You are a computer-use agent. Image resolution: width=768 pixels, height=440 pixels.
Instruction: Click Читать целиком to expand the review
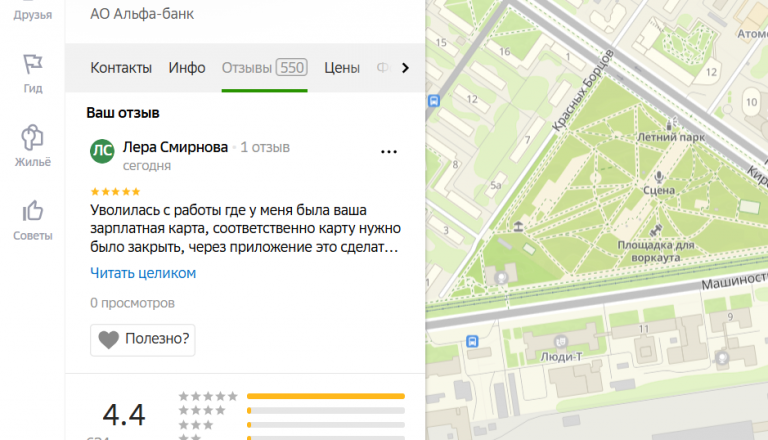click(x=143, y=273)
